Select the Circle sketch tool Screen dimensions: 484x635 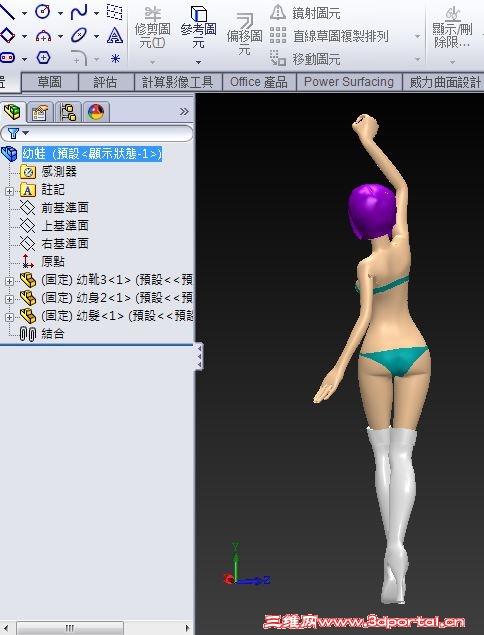coord(43,12)
